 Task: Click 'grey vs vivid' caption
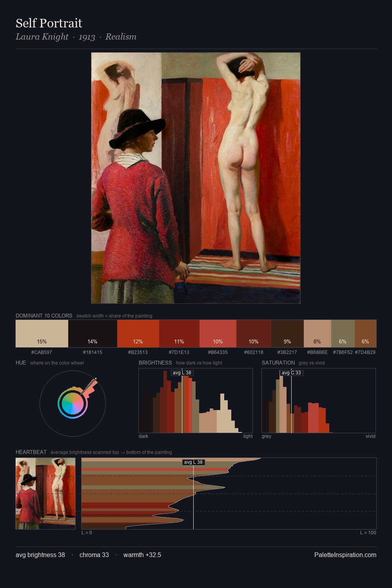point(312,363)
